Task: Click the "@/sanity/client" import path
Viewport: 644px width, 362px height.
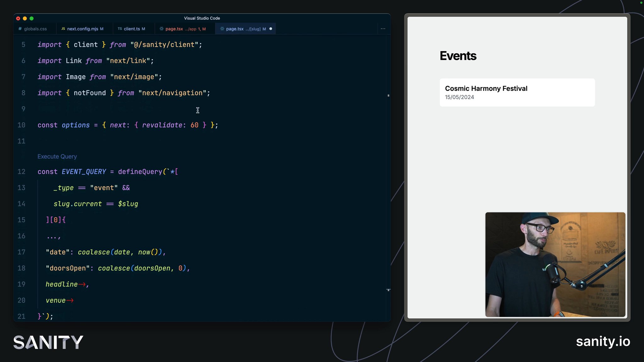Action: (x=164, y=45)
